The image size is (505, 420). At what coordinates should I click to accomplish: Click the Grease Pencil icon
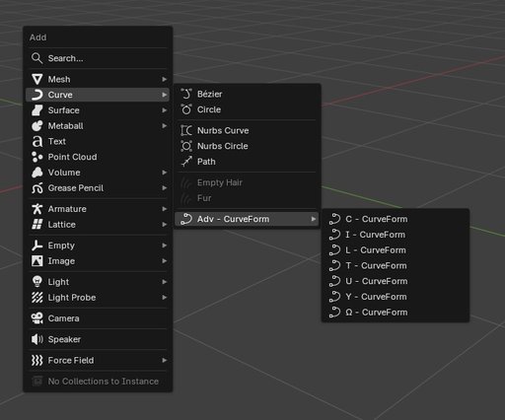pyautogui.click(x=37, y=188)
